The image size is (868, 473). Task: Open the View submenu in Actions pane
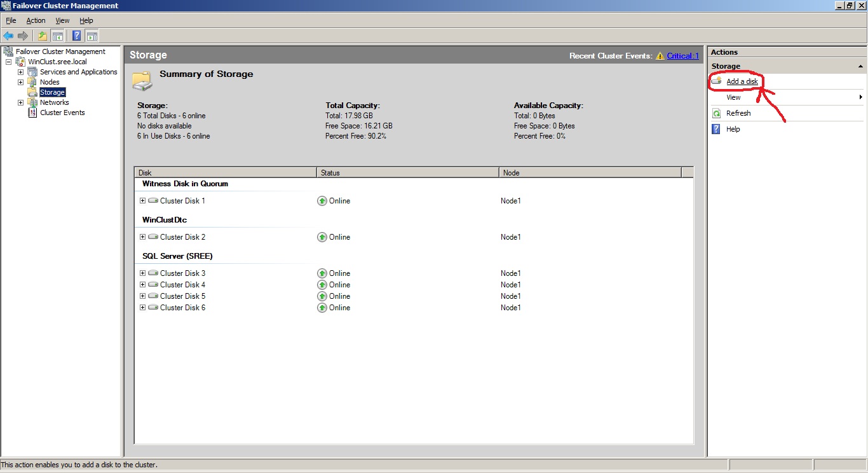733,97
